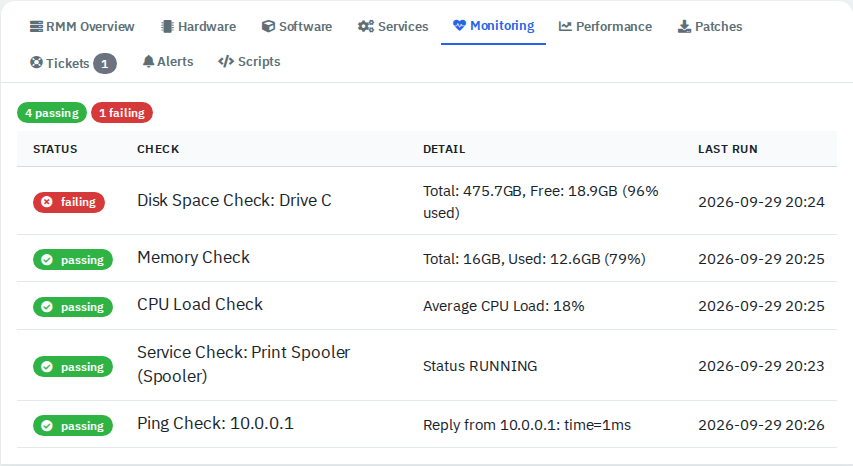Click the green 4 passing summary badge
853x466 pixels.
tap(52, 113)
